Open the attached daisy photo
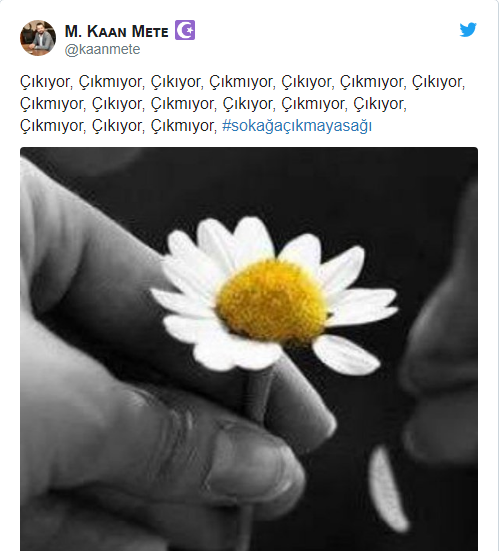 tap(249, 349)
